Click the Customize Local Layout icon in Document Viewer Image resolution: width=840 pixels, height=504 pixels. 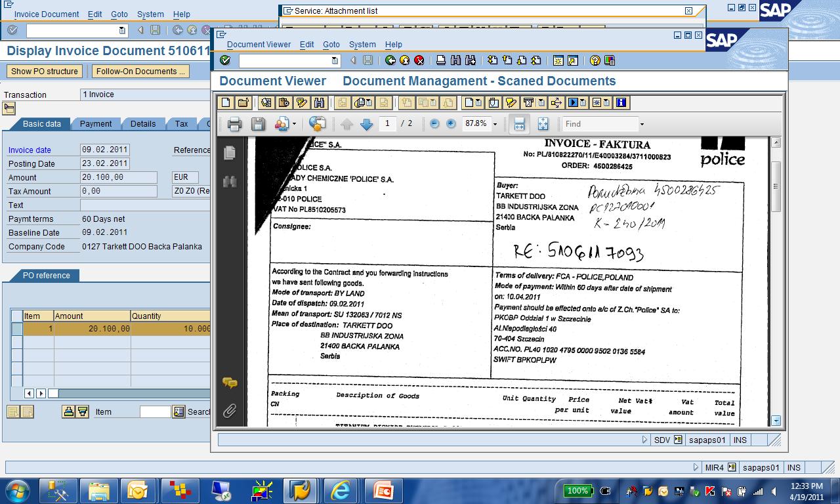coord(610,60)
